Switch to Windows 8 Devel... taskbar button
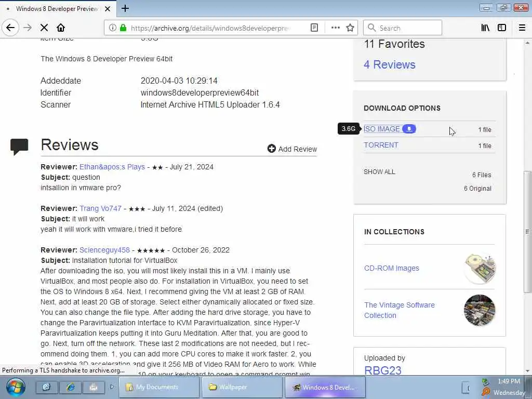532x399 pixels. pos(325,387)
